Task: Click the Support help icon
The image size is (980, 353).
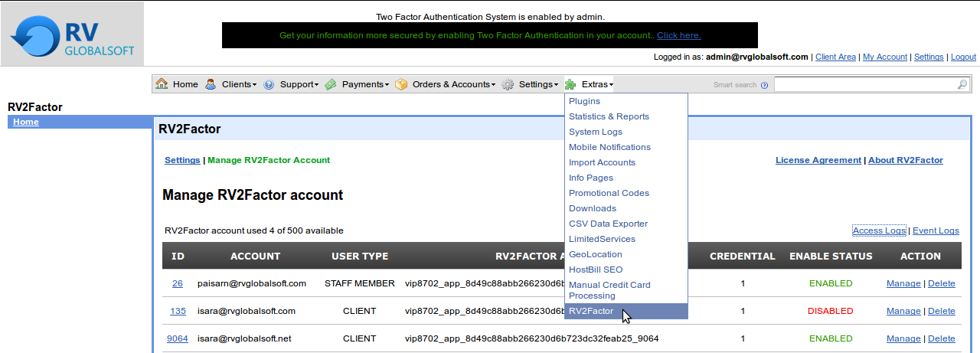Action: pyautogui.click(x=269, y=84)
